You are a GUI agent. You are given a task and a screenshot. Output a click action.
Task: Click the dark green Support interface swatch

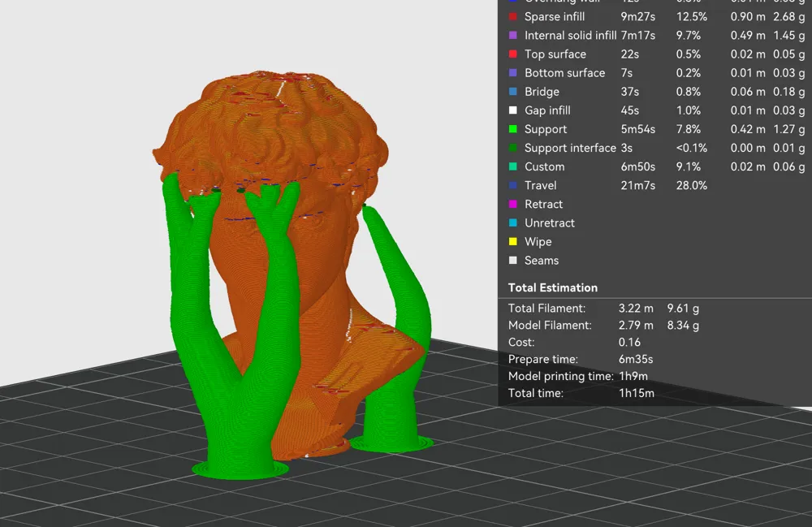pyautogui.click(x=512, y=148)
